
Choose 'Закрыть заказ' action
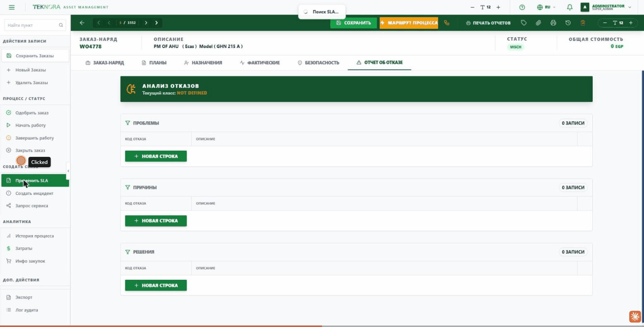pyautogui.click(x=35, y=150)
